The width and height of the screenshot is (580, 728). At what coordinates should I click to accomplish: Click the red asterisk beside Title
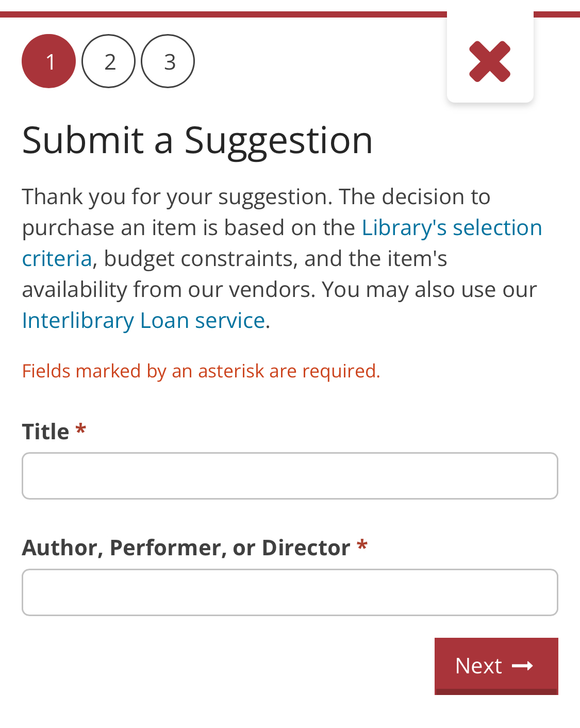pyautogui.click(x=80, y=430)
